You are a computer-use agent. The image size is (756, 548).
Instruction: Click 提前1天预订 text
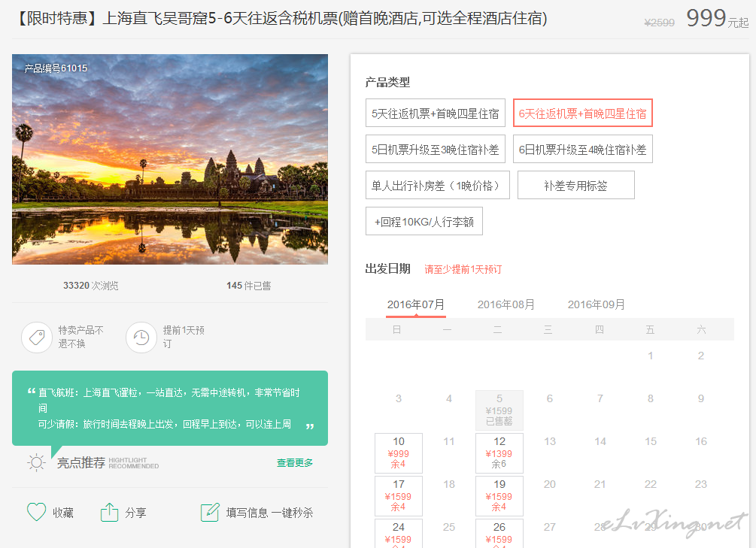[184, 337]
